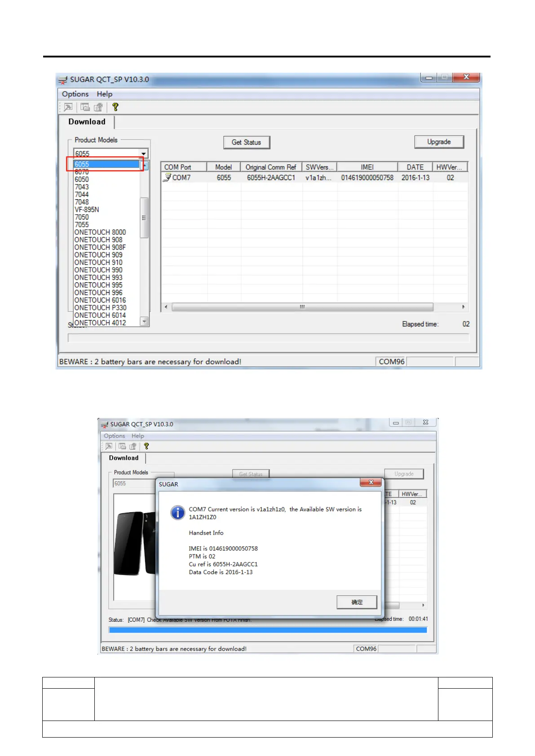Click the IMEI column header

[x=367, y=167]
